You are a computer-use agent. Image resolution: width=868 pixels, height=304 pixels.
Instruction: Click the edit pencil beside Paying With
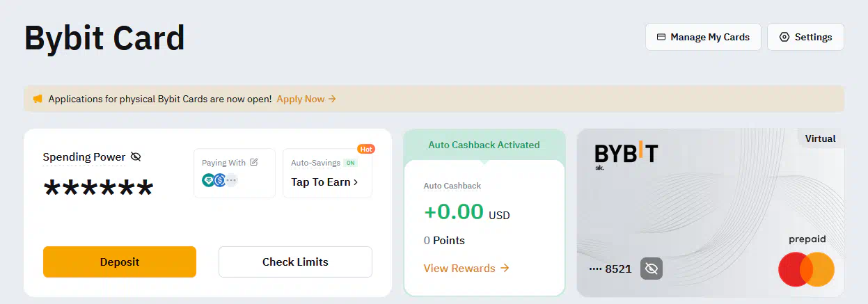(254, 162)
